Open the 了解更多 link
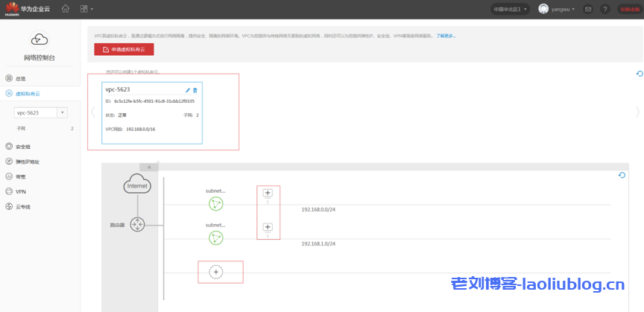 coord(446,36)
